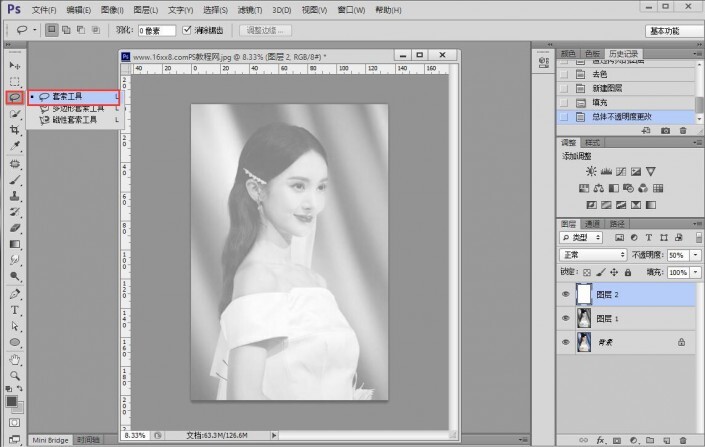Viewport: 705px width, 447px height.
Task: Toggle the 消除锯齿 anti-alias checkbox
Action: coord(187,30)
